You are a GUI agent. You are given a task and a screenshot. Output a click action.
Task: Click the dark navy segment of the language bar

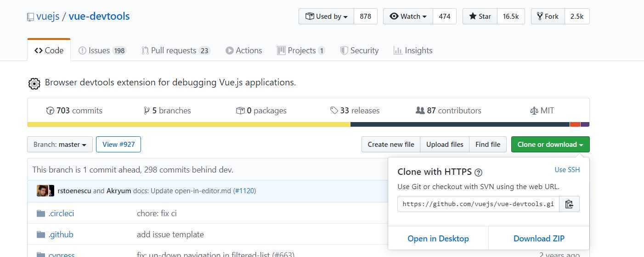[x=460, y=124]
